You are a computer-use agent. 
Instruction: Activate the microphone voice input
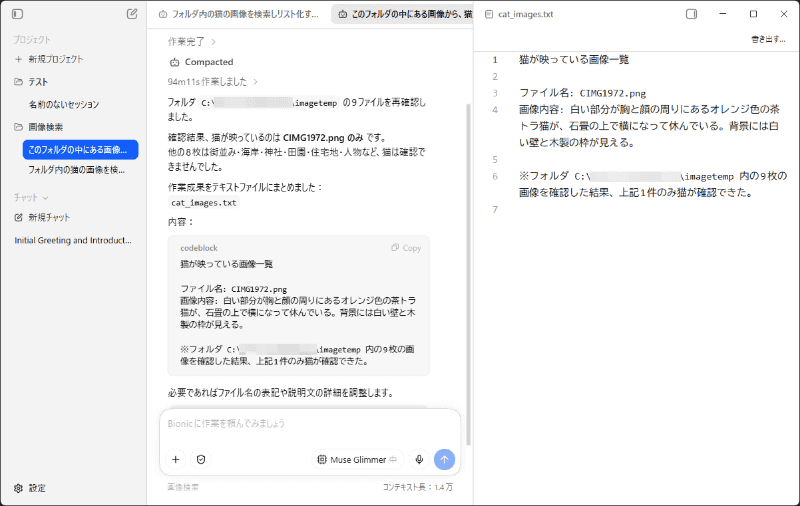click(x=419, y=460)
